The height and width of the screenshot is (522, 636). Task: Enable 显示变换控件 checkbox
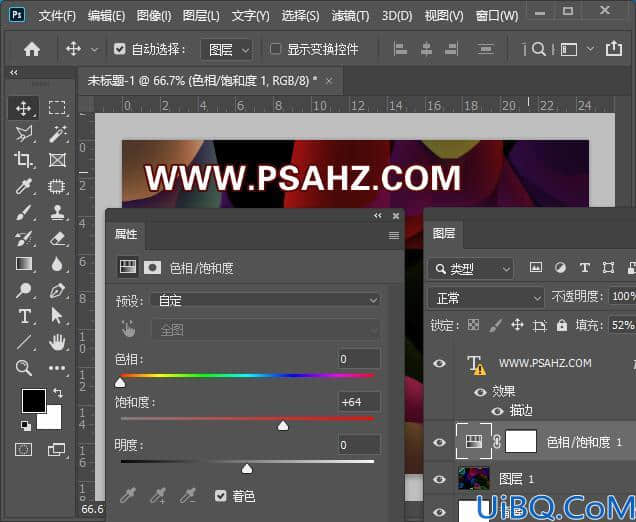(x=275, y=49)
